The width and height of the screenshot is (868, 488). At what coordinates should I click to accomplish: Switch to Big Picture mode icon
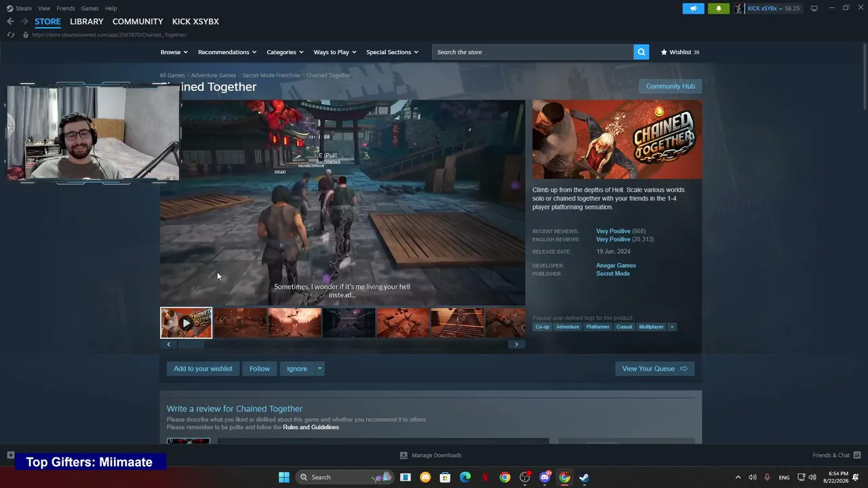[x=814, y=8]
